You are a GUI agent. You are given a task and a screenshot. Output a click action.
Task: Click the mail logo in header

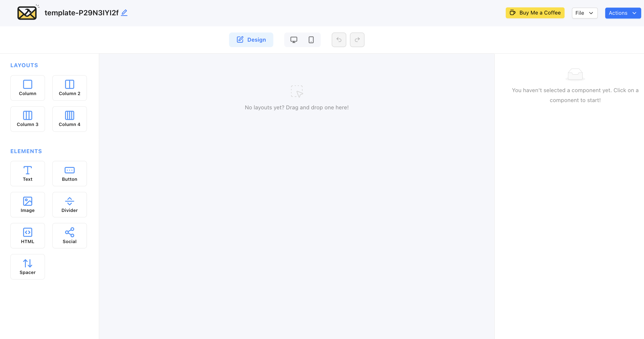click(x=27, y=13)
